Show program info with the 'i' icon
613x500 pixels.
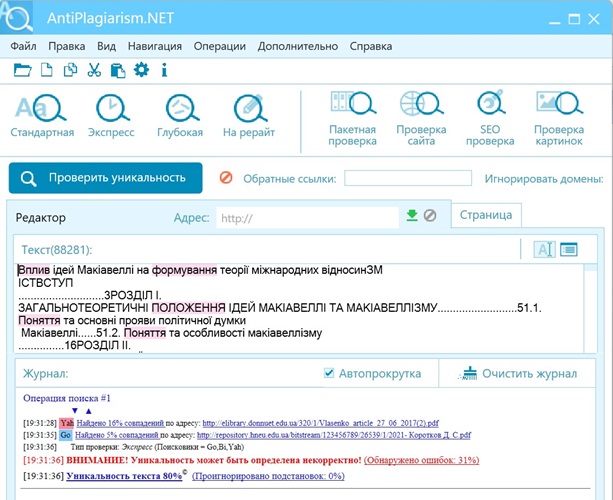coord(164,70)
